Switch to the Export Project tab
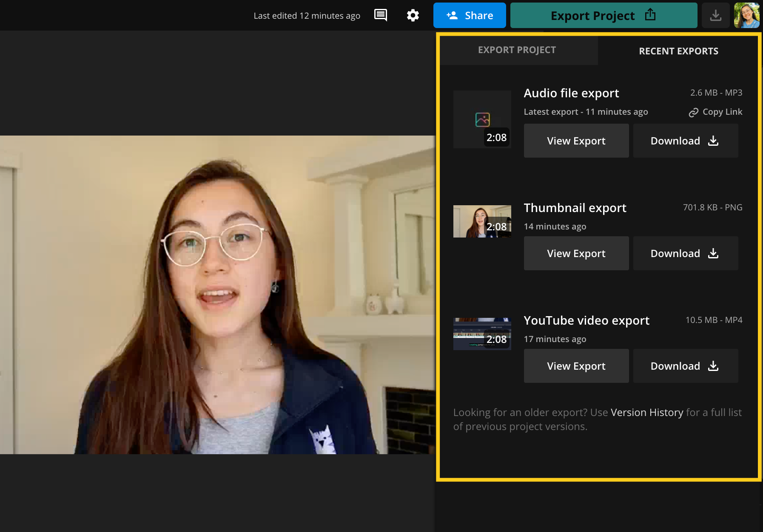 pos(517,50)
